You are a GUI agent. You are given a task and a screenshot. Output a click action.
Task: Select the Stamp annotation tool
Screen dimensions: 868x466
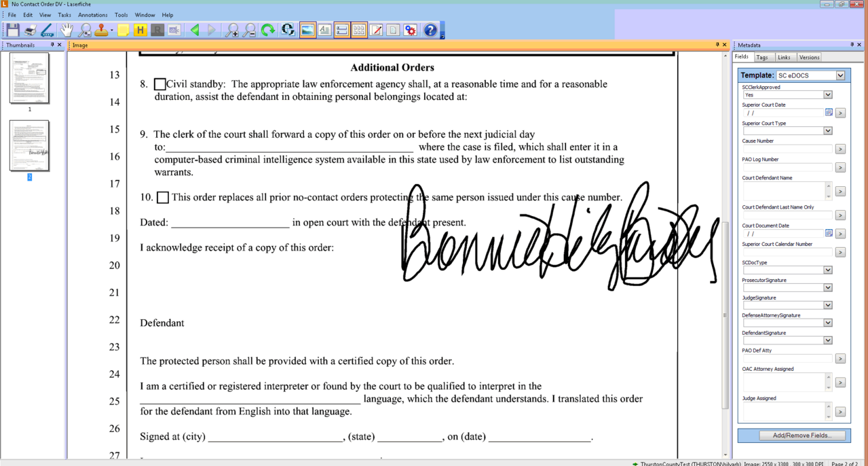[101, 30]
